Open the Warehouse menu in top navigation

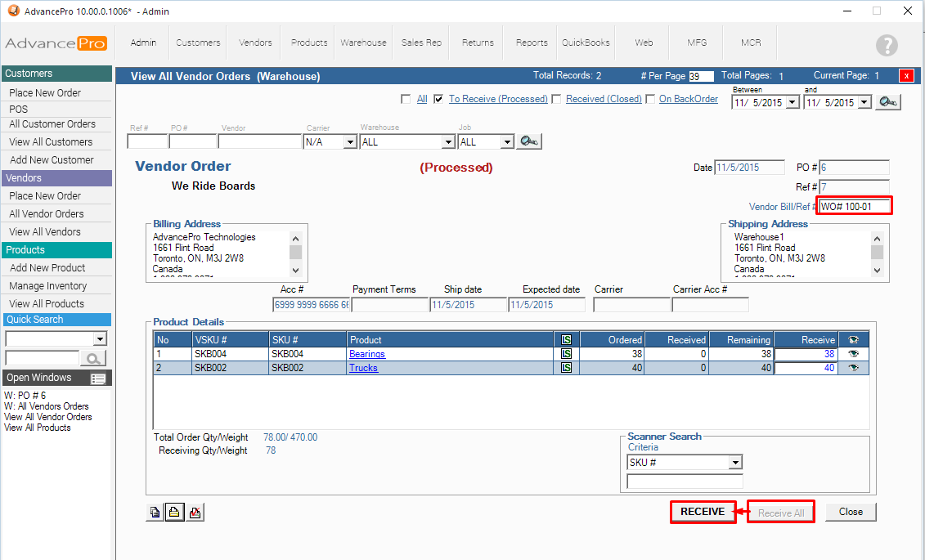[364, 43]
